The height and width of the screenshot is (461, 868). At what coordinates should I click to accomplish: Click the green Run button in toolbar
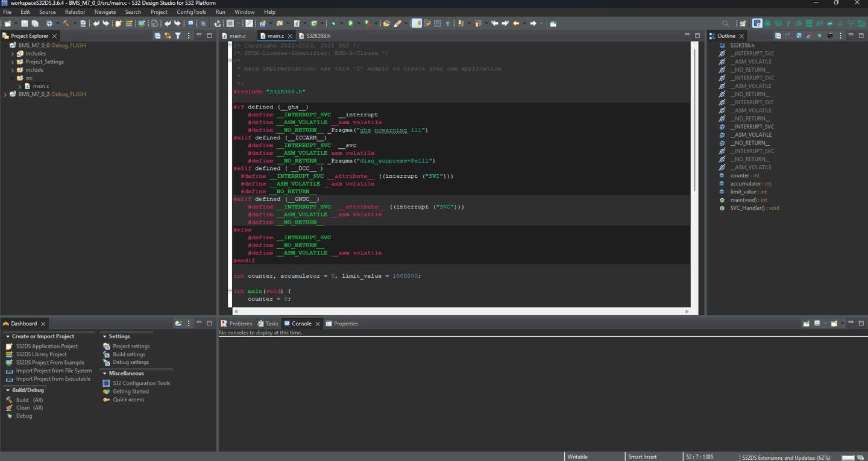(x=350, y=24)
